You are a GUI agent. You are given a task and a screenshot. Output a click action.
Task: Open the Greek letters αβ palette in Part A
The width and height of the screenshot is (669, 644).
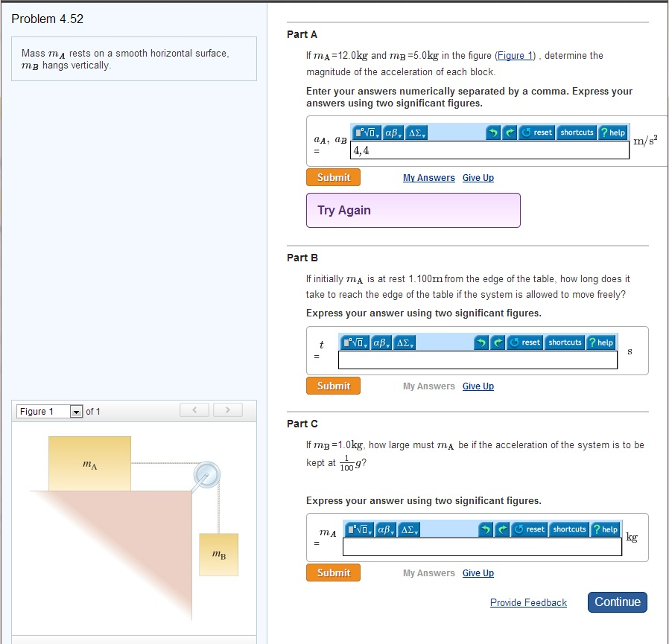(x=391, y=133)
